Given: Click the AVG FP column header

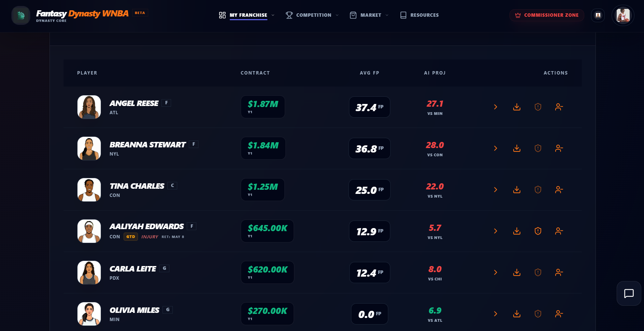Looking at the screenshot, I should (x=369, y=73).
